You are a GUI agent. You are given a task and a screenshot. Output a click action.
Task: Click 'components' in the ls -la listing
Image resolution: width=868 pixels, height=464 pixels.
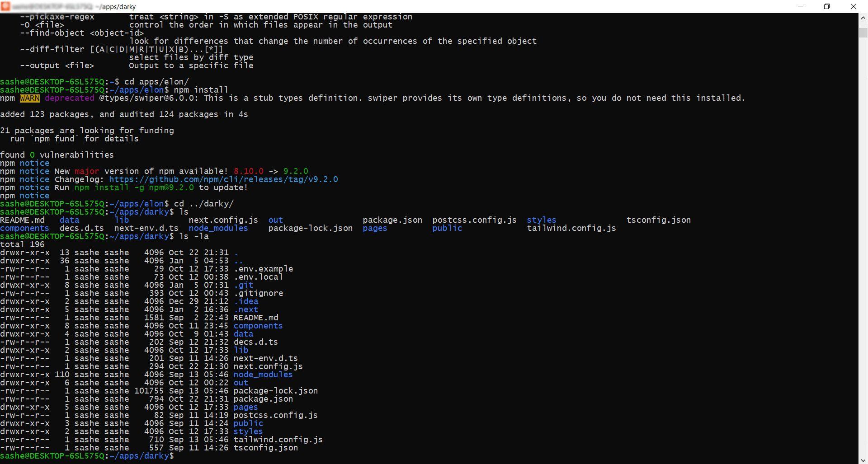[x=258, y=326]
